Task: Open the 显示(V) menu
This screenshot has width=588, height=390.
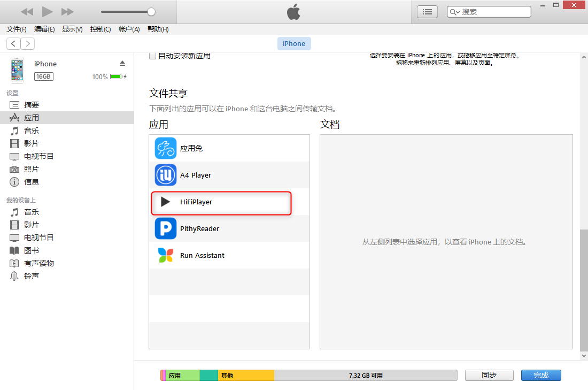Action: point(72,29)
